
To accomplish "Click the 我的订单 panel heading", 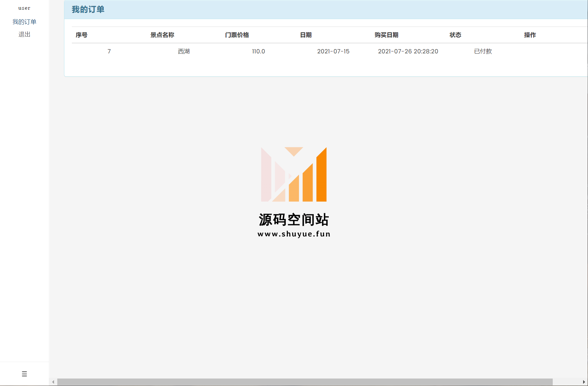I will 88,9.
